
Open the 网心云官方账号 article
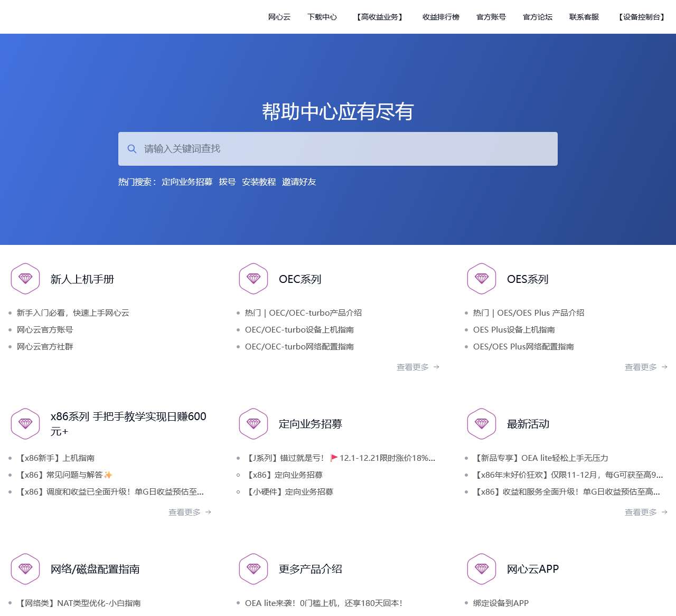point(45,330)
